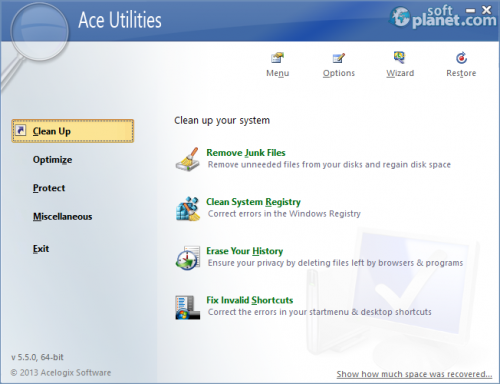This screenshot has height=384, width=500.
Task: Click 'Correct the errors in your startmenu' description
Action: tap(320, 312)
